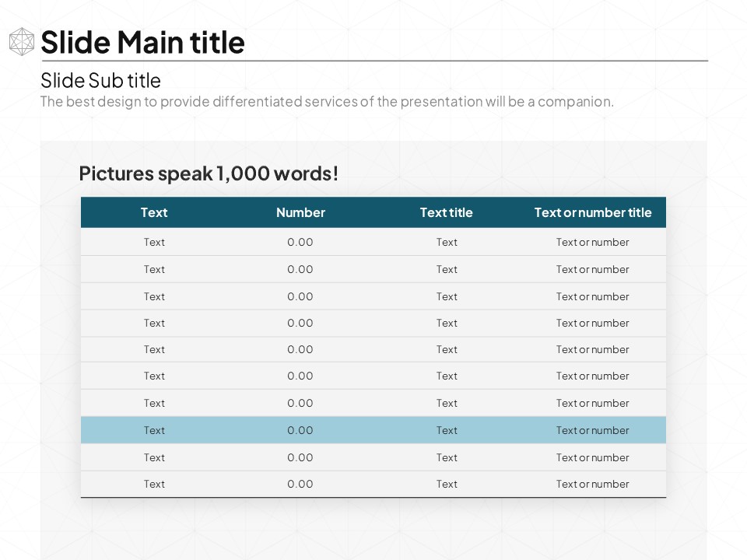747x560 pixels.
Task: Select the first-column "Text" cell in the last row
Action: click(154, 484)
